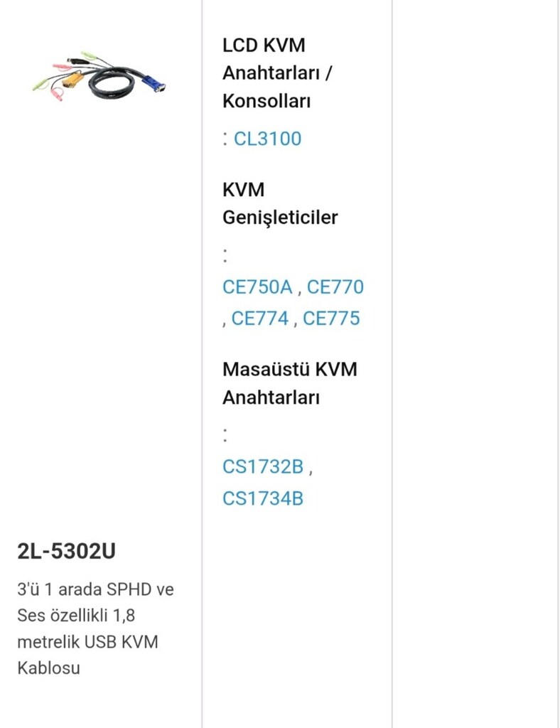Open the CS1732B desktop KVM link
Screen dimensions: 560x728
point(263,466)
